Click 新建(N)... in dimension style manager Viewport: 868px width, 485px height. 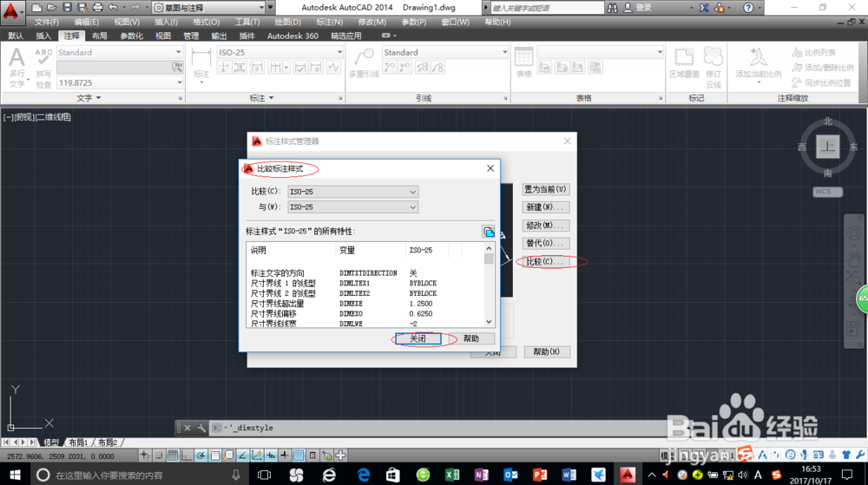click(545, 206)
